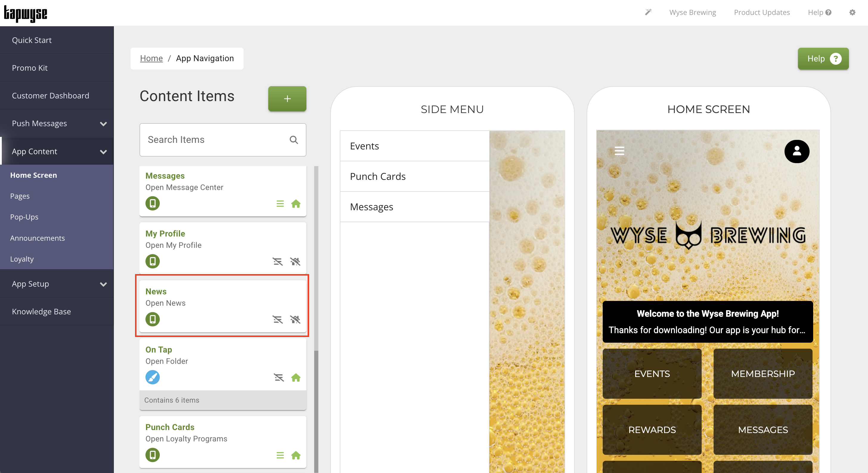This screenshot has width=868, height=473.
Task: Click the Messages green phone icon
Action: 153,203
